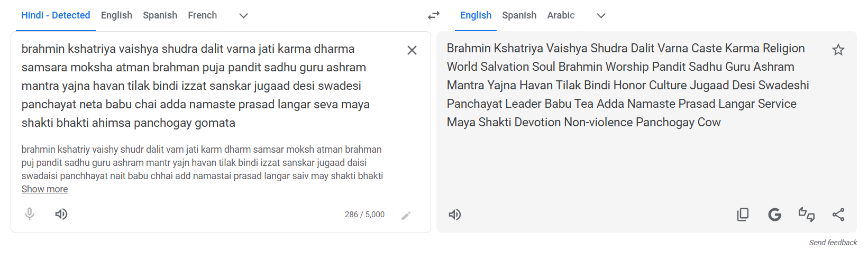The width and height of the screenshot is (868, 260).
Task: Share the translation via share icon
Action: 838,215
